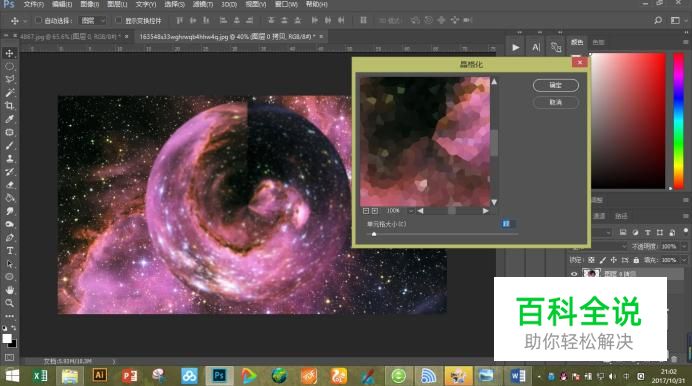This screenshot has height=386, width=692.
Task: Select the Magic Wand tool
Action: click(x=9, y=93)
